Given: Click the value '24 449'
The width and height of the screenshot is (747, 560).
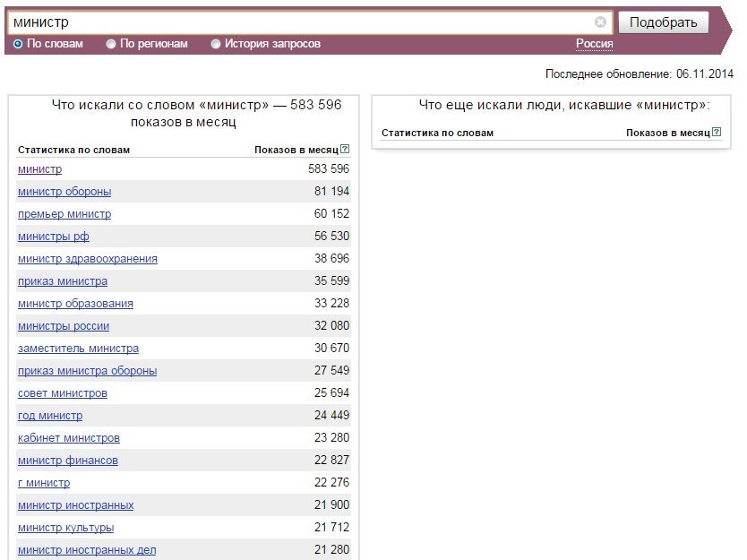Looking at the screenshot, I should click(331, 415).
